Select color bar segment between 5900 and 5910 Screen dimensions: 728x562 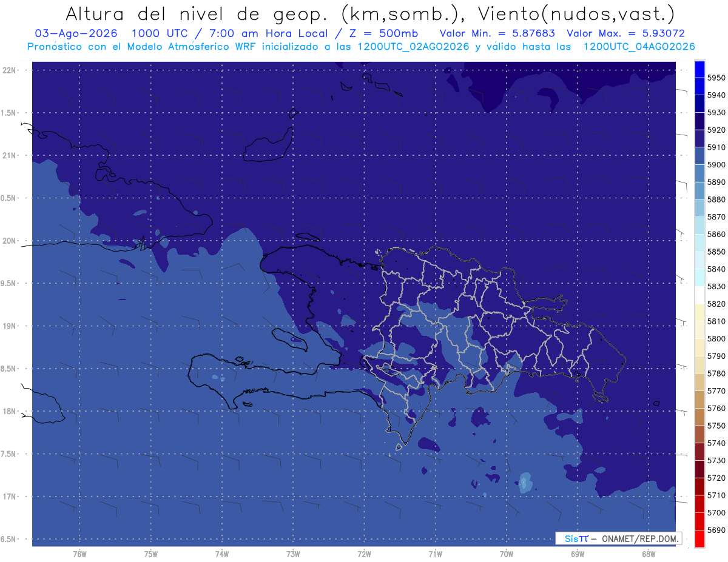coord(699,156)
